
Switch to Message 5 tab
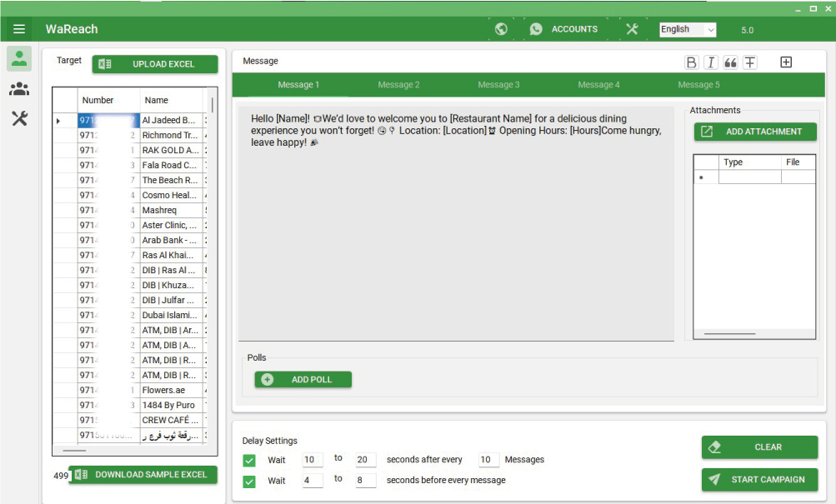click(x=698, y=85)
